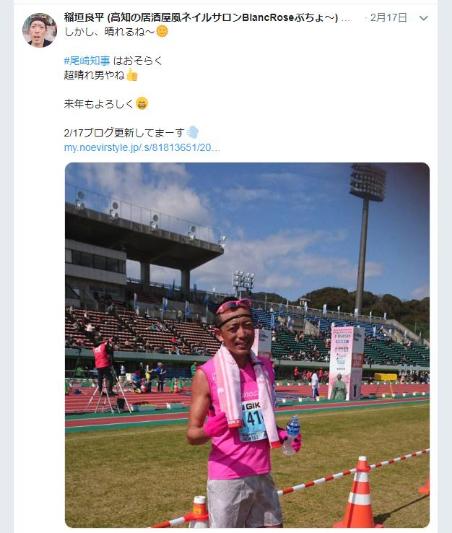Click the race bib number on runner
Image resolution: width=452 pixels, height=533 pixels.
pos(253,421)
